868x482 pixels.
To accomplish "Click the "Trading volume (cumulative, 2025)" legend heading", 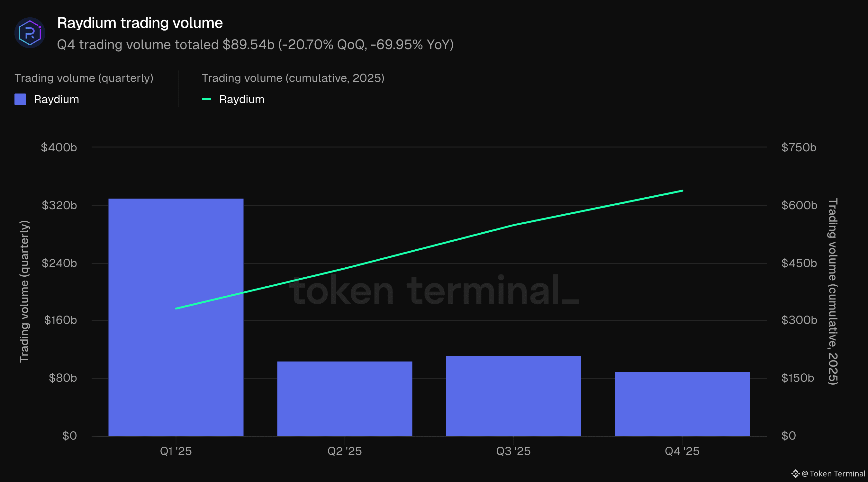I will [293, 78].
